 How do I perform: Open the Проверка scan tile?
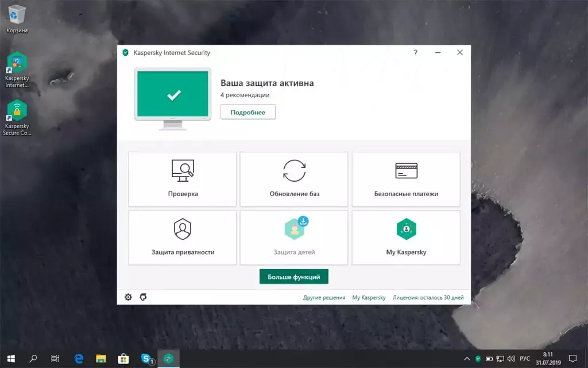tap(182, 179)
